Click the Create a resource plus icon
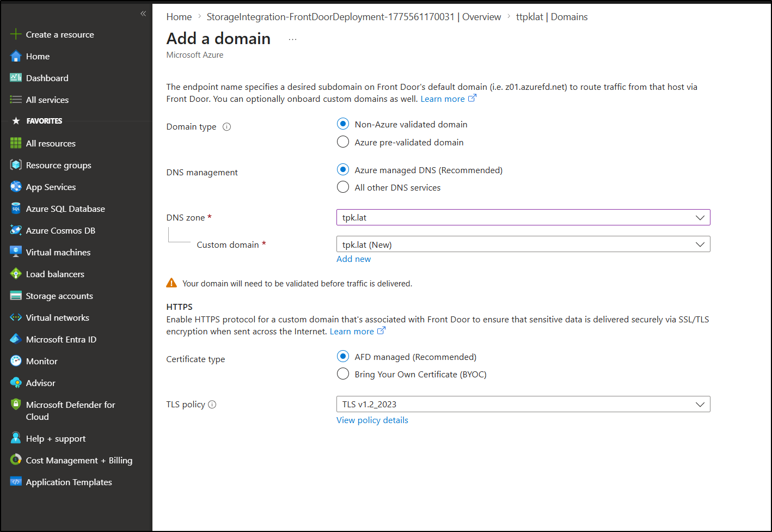Image resolution: width=772 pixels, height=532 pixels. coord(16,34)
